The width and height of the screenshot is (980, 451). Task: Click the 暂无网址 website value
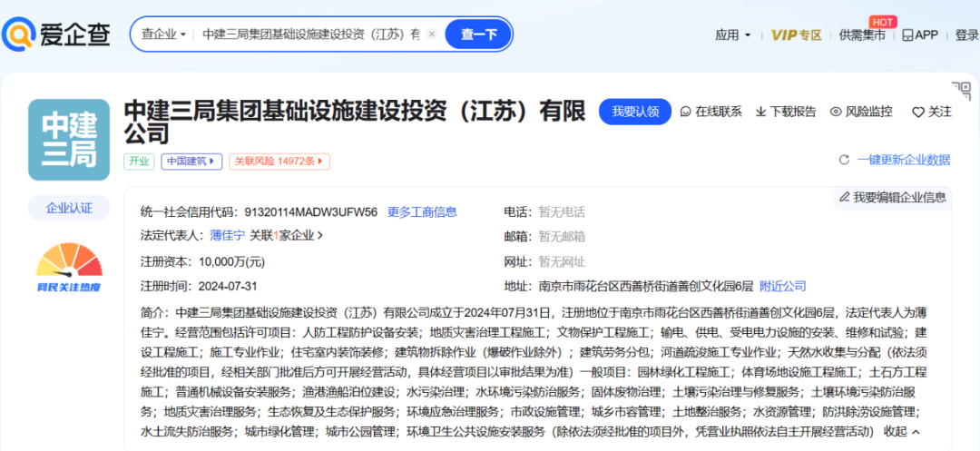point(562,261)
